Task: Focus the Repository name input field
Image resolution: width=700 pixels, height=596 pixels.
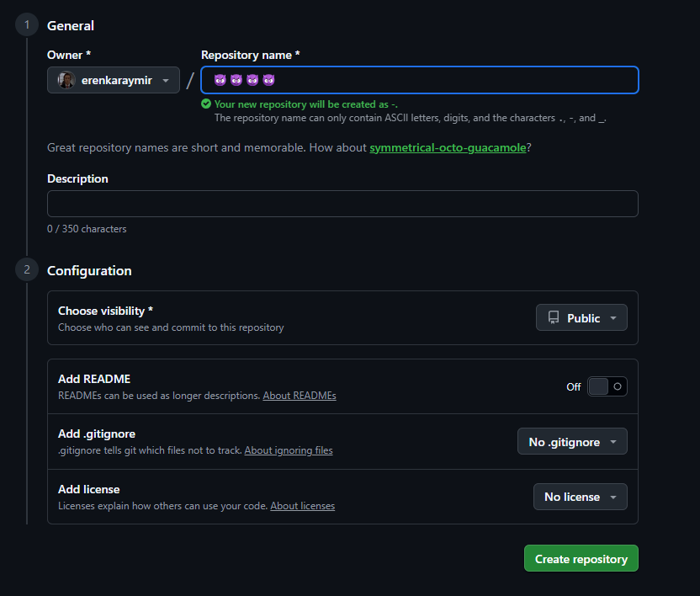Action: 420,81
